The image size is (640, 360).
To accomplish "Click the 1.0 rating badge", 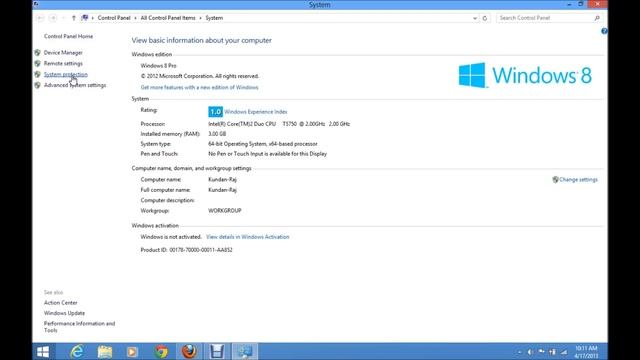I will click(215, 112).
